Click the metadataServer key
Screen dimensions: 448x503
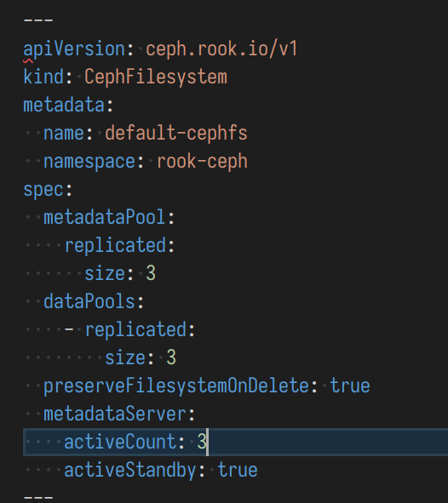(115, 414)
